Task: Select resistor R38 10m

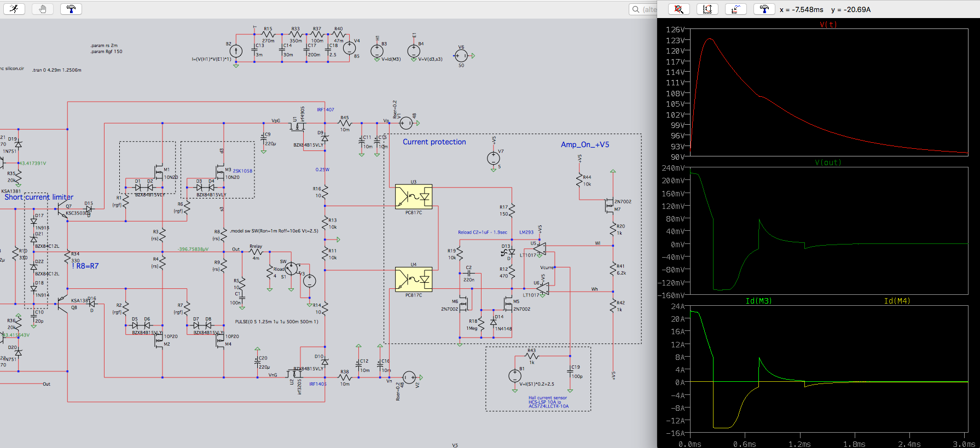Action: pos(345,377)
